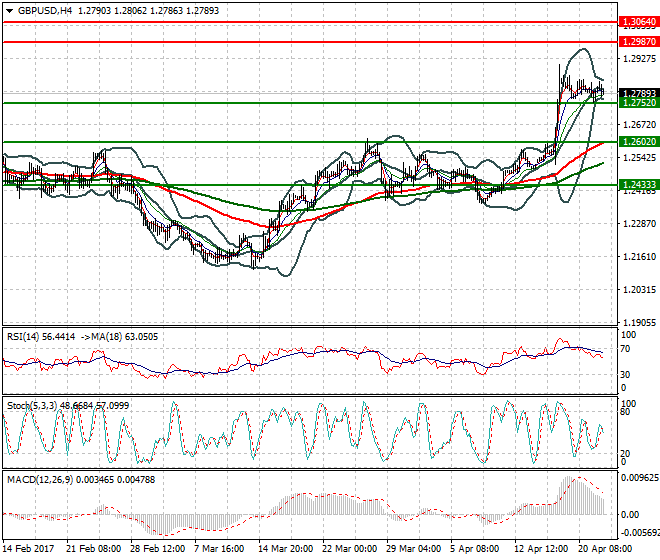Select the 1.26020 green support label

(639, 141)
